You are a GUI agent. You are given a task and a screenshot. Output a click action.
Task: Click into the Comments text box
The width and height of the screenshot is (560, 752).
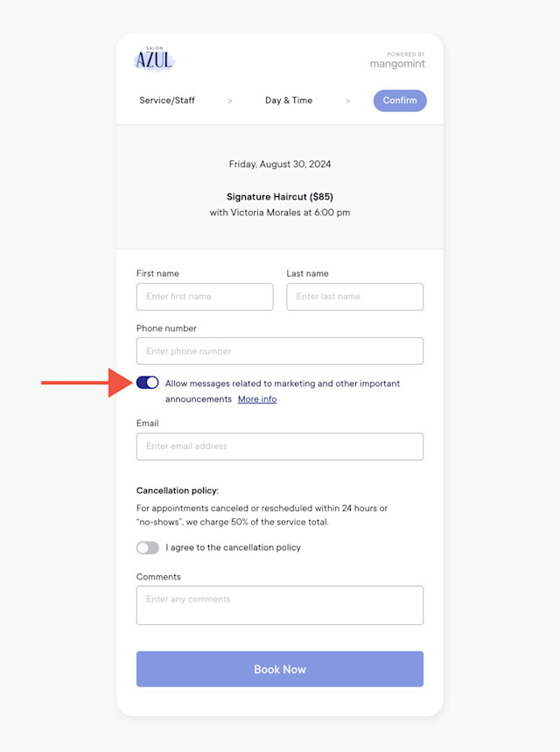click(280, 605)
